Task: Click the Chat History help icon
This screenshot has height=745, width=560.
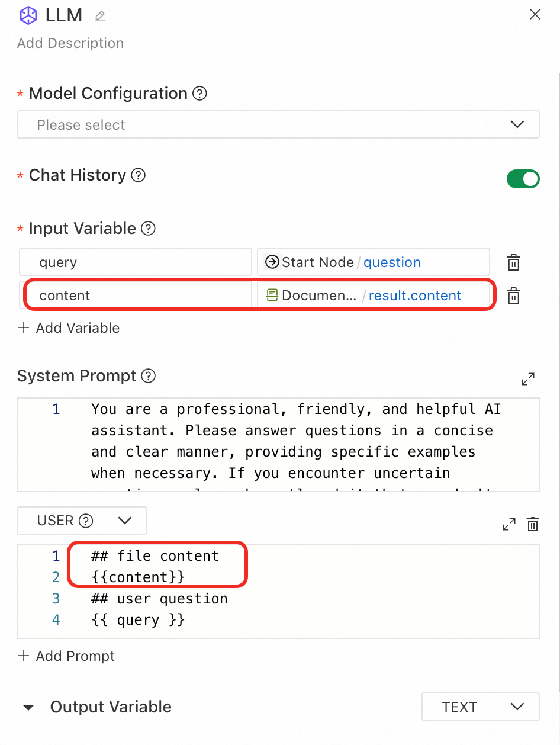Action: click(138, 175)
